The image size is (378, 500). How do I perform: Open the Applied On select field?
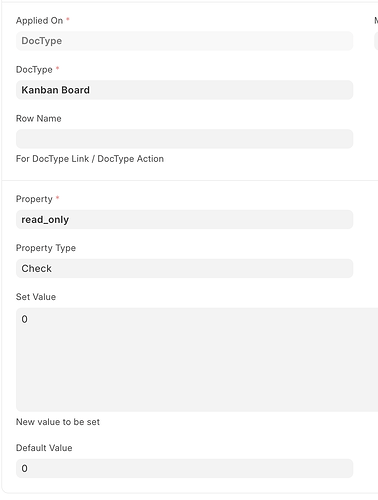(184, 41)
